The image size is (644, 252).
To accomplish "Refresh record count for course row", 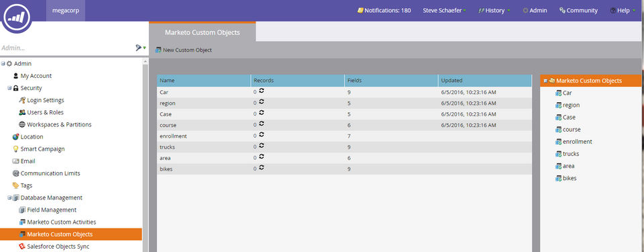I will pyautogui.click(x=261, y=124).
